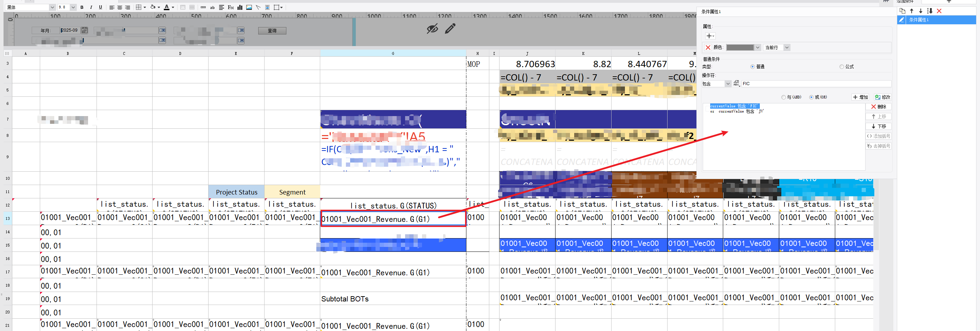The image size is (980, 331).
Task: Select the 与 (AND) radio button
Action: click(783, 97)
